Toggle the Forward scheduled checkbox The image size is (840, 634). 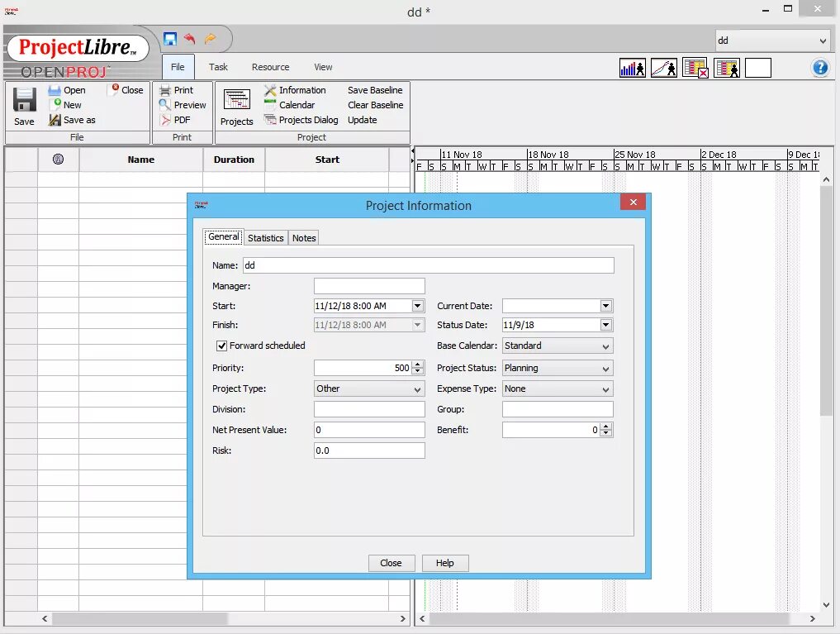[221, 346]
